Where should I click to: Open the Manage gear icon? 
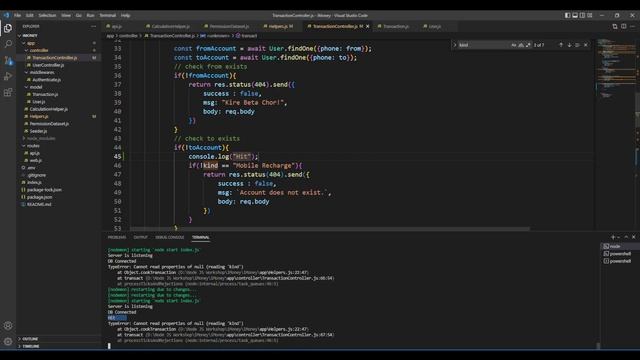pyautogui.click(x=8, y=342)
